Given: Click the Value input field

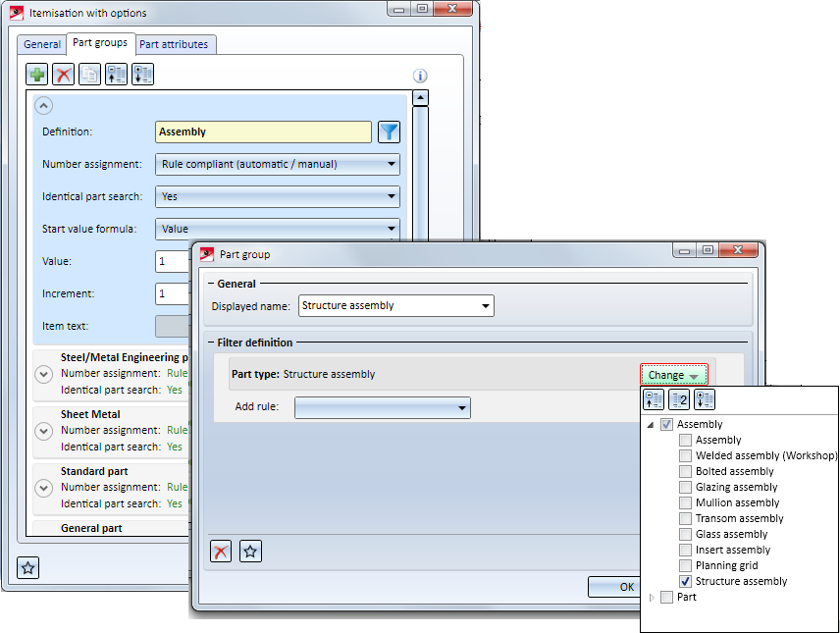Looking at the screenshot, I should [x=173, y=262].
